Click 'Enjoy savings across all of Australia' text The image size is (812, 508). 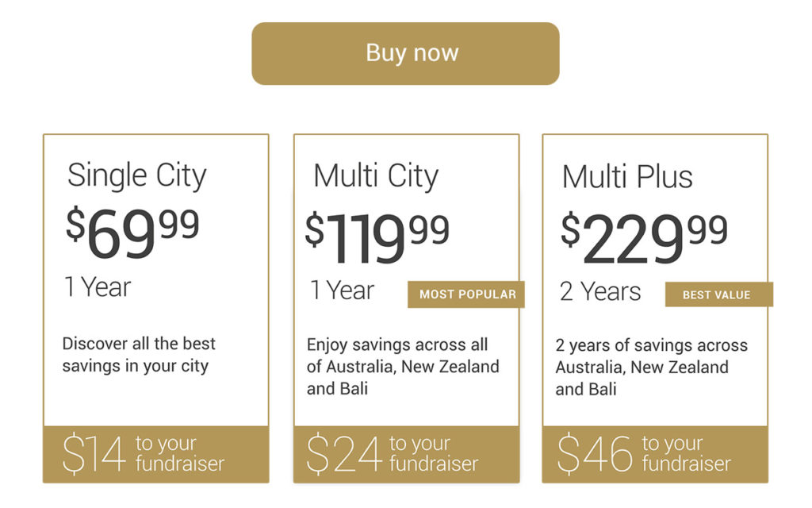403,367
